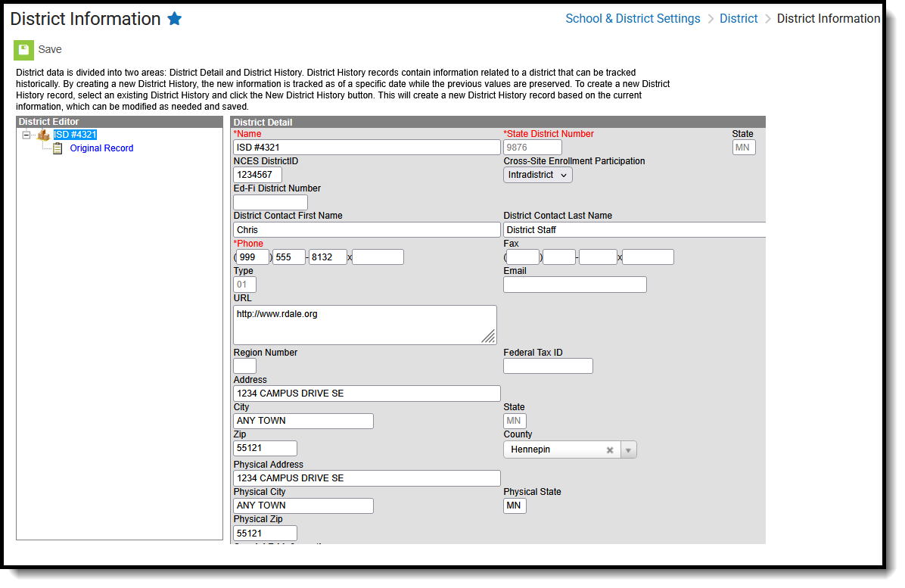Screen dimensions: 905x588
Task: Click the Address field showing 1234 CAMPUS DRIVE SE
Action: 366,394
